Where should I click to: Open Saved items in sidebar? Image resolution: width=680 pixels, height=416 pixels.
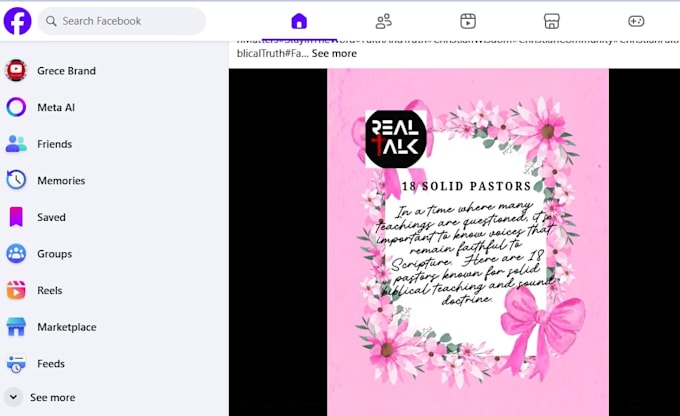[51, 217]
